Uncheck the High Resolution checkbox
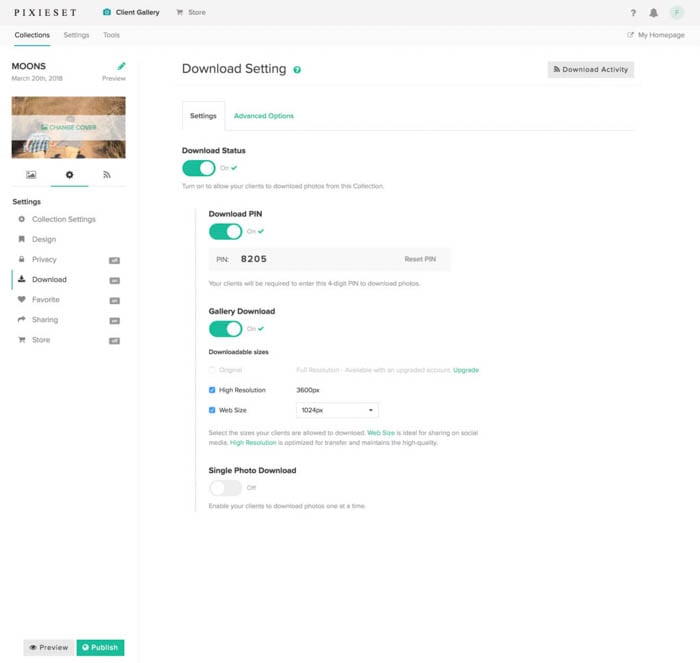The image size is (700, 663). (x=212, y=390)
